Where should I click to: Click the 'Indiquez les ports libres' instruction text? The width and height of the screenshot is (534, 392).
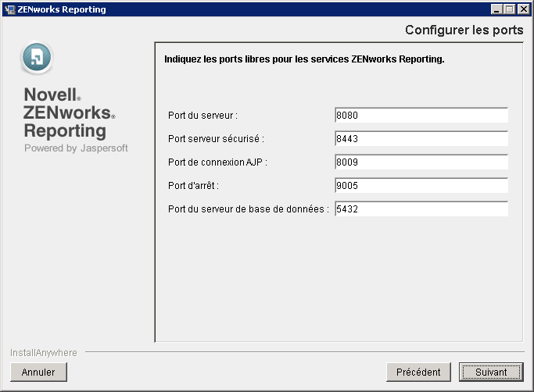click(x=304, y=59)
